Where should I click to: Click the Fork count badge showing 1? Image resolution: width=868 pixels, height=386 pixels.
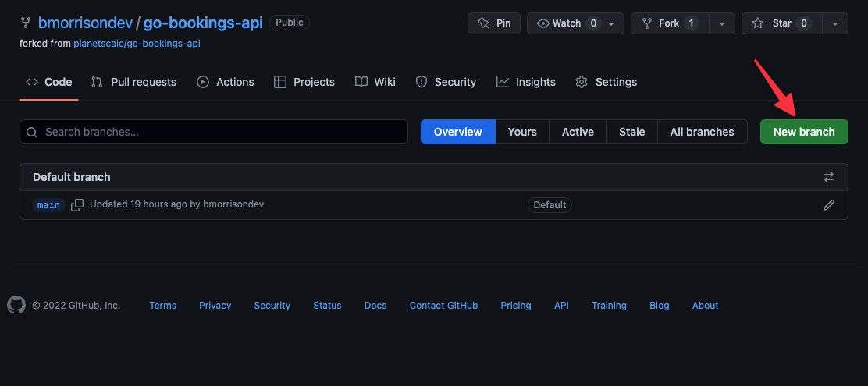click(691, 23)
